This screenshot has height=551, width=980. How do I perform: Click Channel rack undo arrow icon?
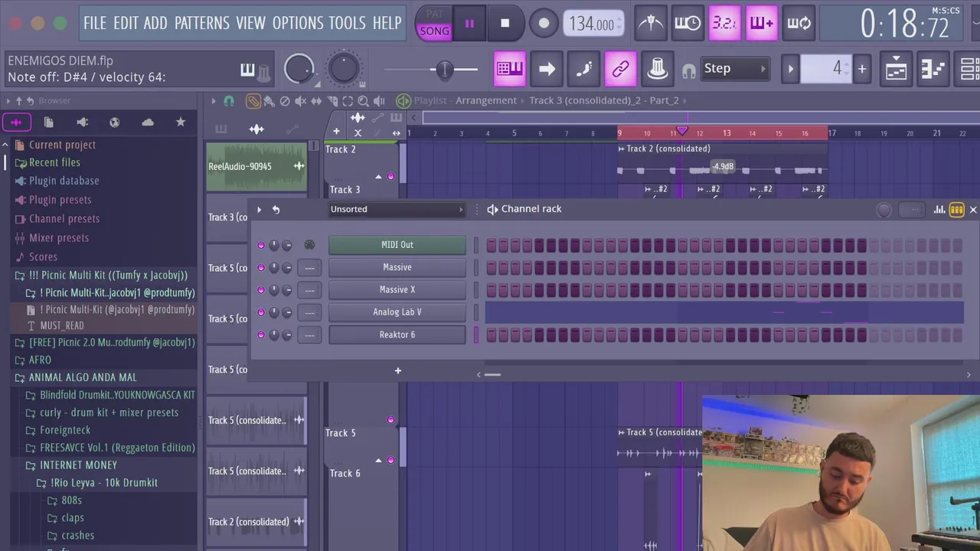tap(276, 209)
